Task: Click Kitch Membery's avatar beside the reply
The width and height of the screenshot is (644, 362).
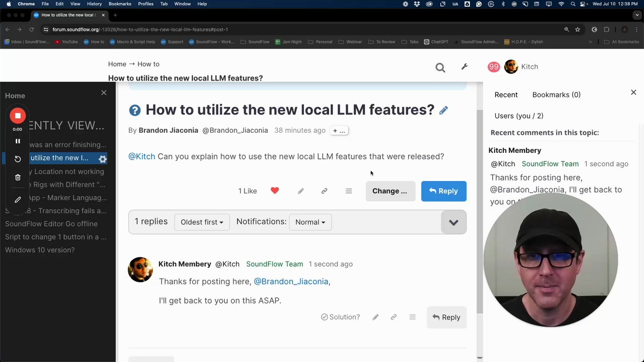Action: [140, 269]
